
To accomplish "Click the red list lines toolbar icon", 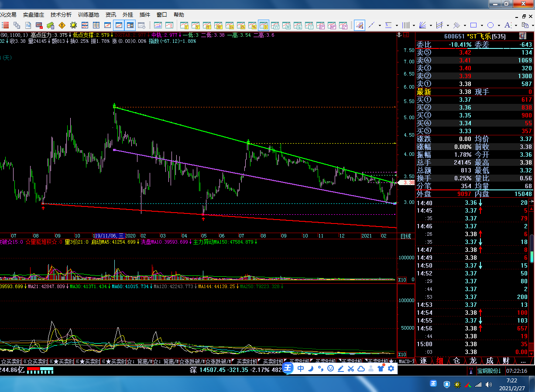I will [5, 25].
